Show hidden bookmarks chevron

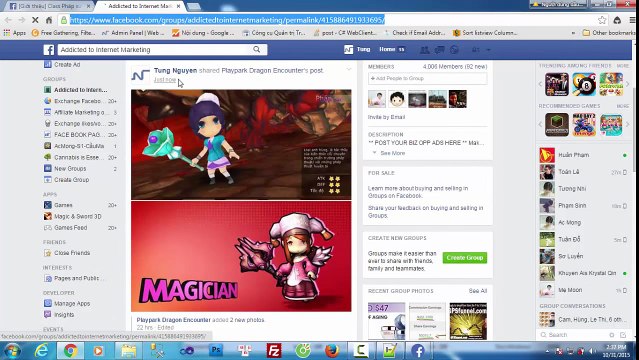(573, 33)
